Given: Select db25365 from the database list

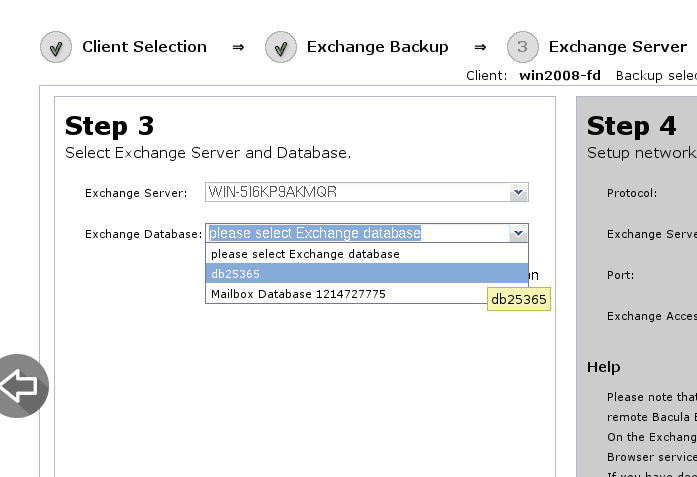Looking at the screenshot, I should point(367,273).
